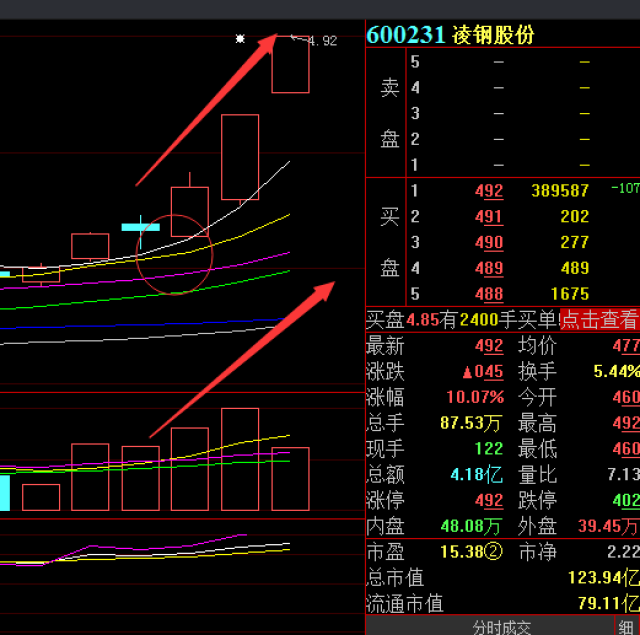Click the 总手 value 87.53万

pos(471,423)
